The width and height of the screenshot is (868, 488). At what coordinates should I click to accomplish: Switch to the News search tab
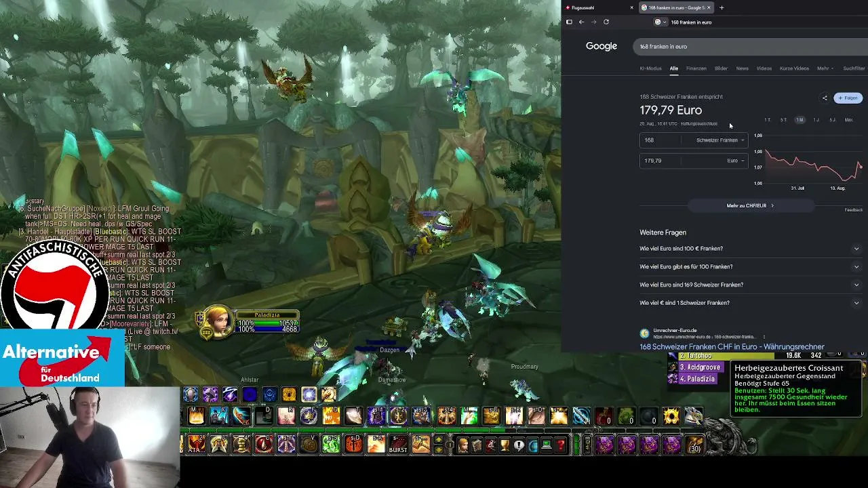coord(743,68)
